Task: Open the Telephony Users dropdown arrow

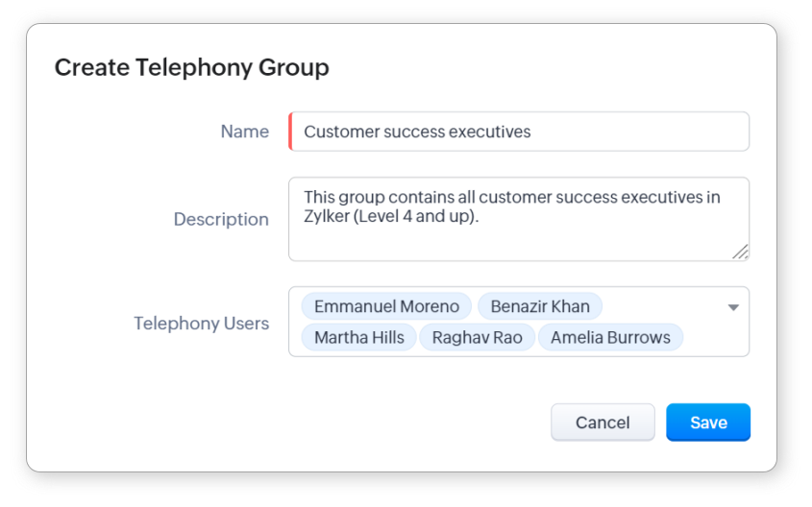Action: [x=733, y=307]
